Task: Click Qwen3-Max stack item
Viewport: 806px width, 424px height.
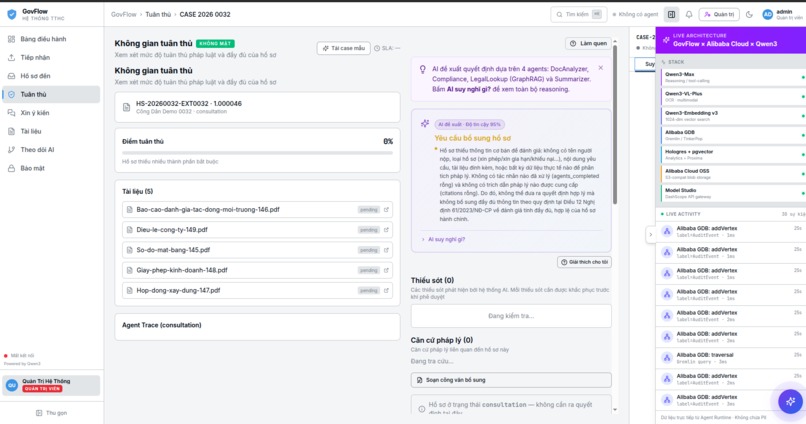Action: pos(732,77)
